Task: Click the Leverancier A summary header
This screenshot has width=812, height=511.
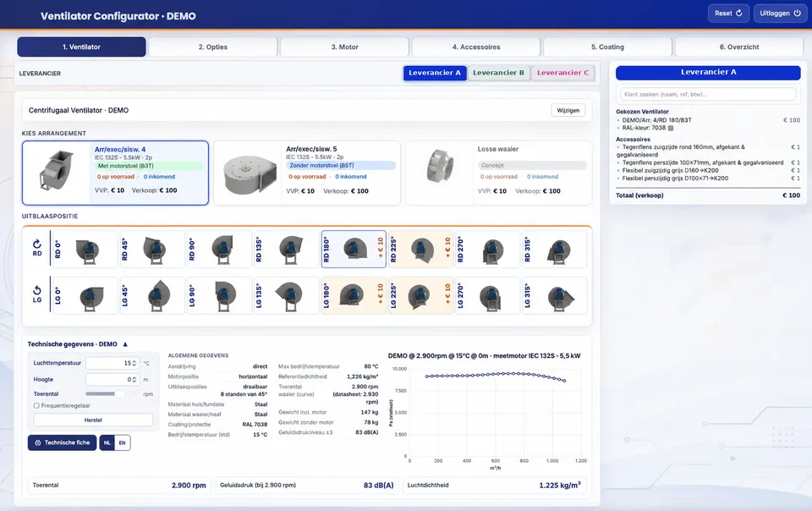Action: 708,73
